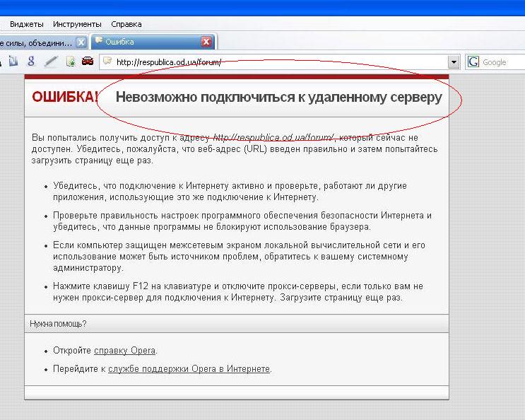Switch to the tab ending 'силы, объедини…'
The width and height of the screenshot is (525, 420).
point(35,43)
